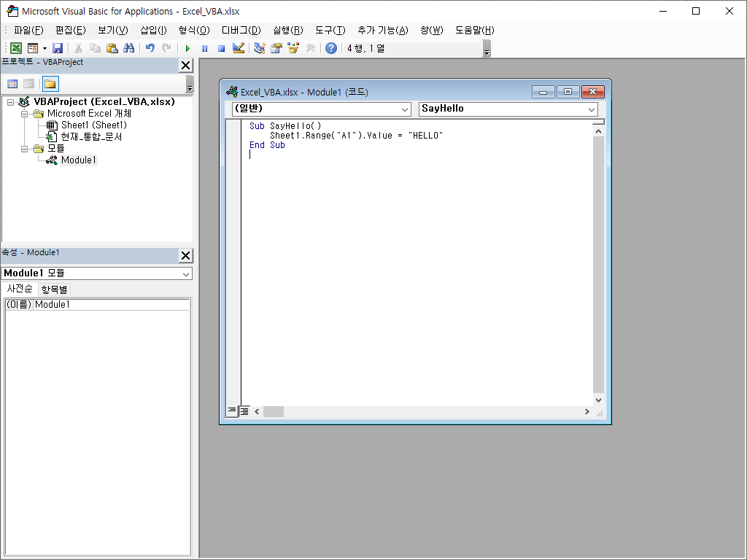Click the Insert UserForm toolbar icon

32,48
